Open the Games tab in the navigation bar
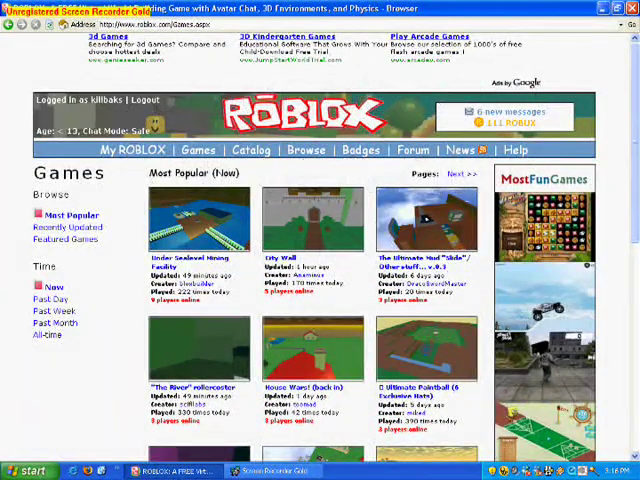 (198, 150)
